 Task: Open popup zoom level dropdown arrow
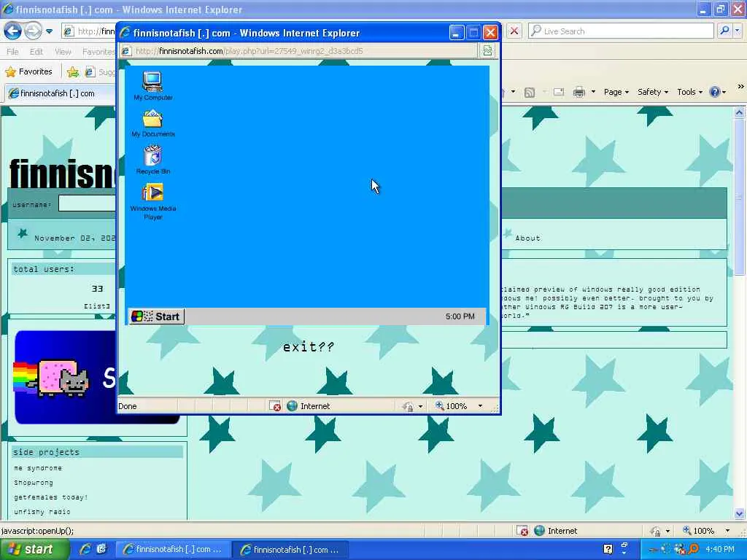480,406
